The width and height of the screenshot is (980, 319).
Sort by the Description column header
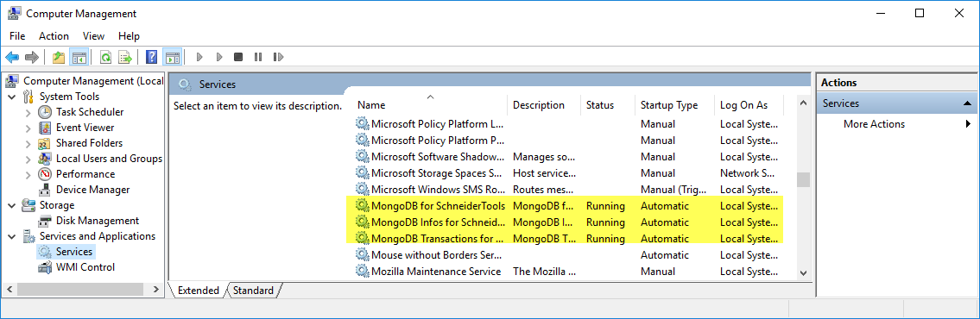[544, 105]
